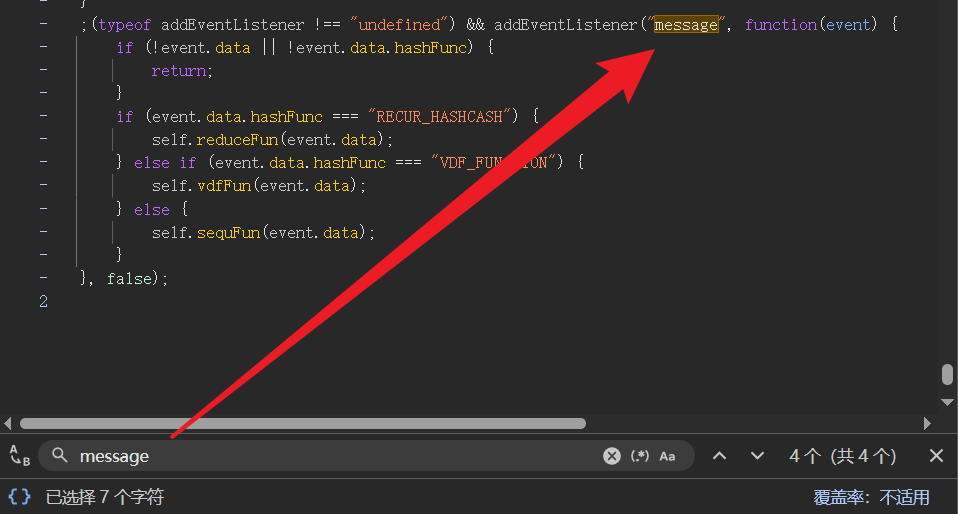This screenshot has width=958, height=514.
Task: Click the "已选择 7 个字符" status text
Action: (104, 497)
